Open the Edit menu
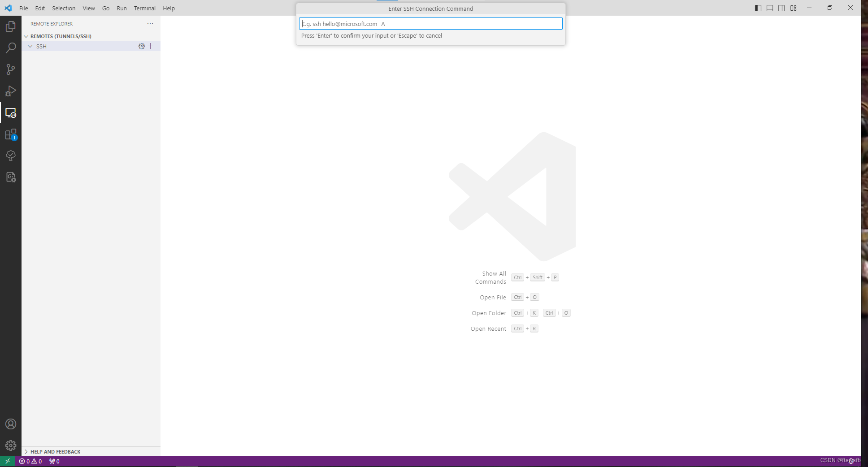The height and width of the screenshot is (467, 868). pyautogui.click(x=40, y=8)
